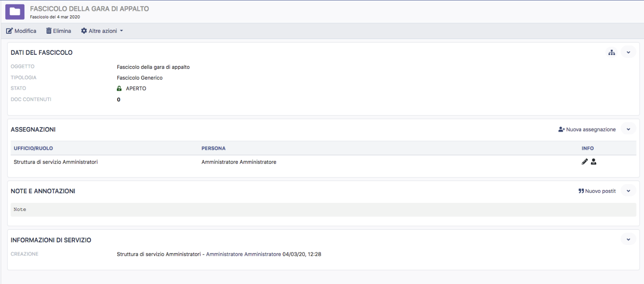644x284 pixels.
Task: Click the DOC CONTENUTI count value
Action: point(119,100)
